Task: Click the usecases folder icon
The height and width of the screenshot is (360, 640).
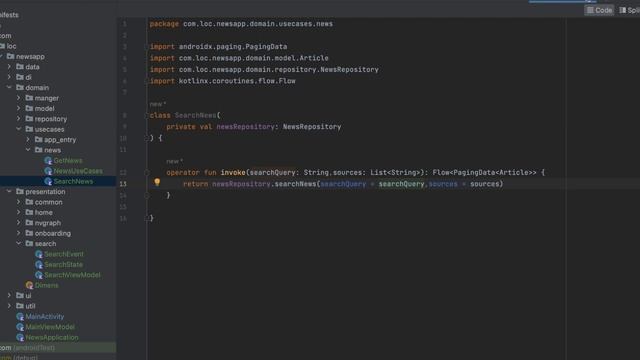Action: pyautogui.click(x=29, y=129)
